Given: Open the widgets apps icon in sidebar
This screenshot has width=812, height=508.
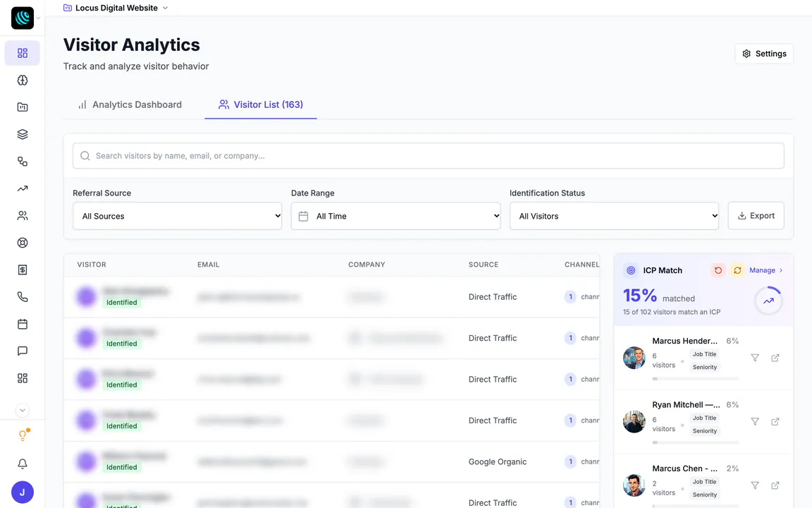Looking at the screenshot, I should [x=23, y=378].
